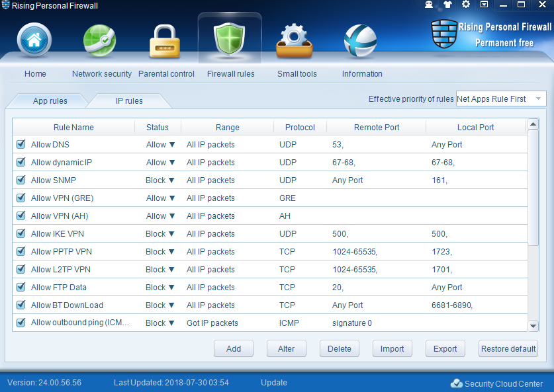Go to the Parental control label
The image size is (554, 392).
click(x=166, y=74)
